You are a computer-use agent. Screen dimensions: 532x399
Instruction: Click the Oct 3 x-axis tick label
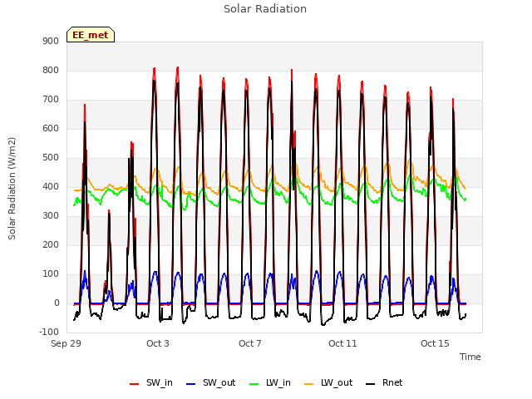(x=158, y=343)
